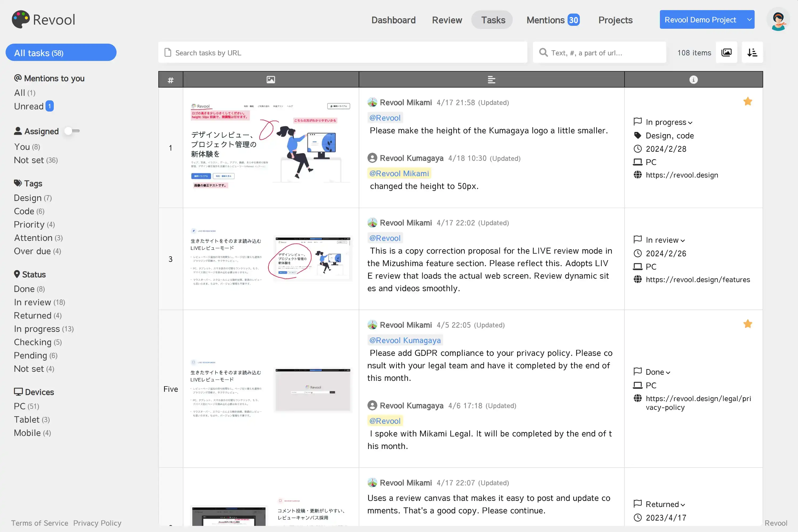The height and width of the screenshot is (532, 798).
Task: Filter by Code tag (6)
Action: (29, 211)
